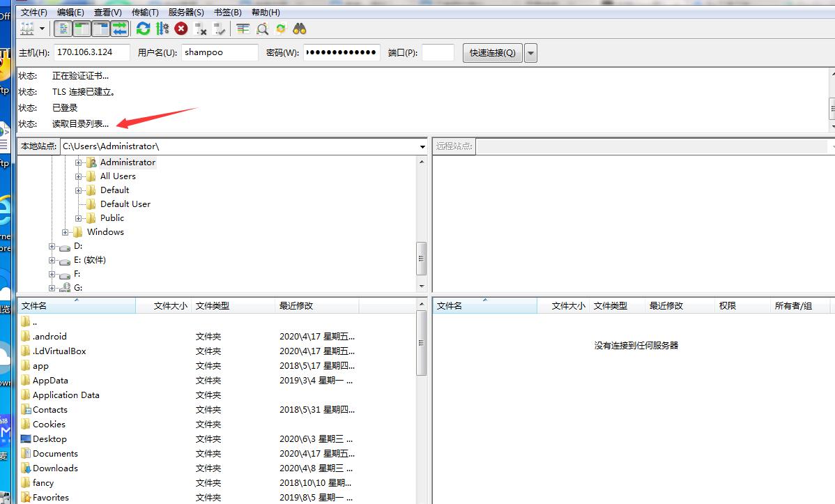Screen dimensions: 835x504
Task: Click the fancy folder icon
Action: pos(26,482)
